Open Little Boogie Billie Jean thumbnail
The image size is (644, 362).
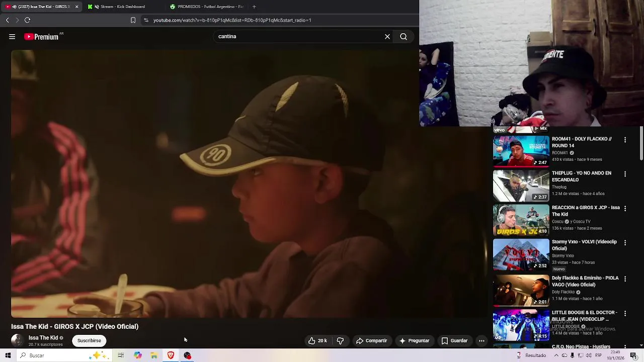click(521, 325)
